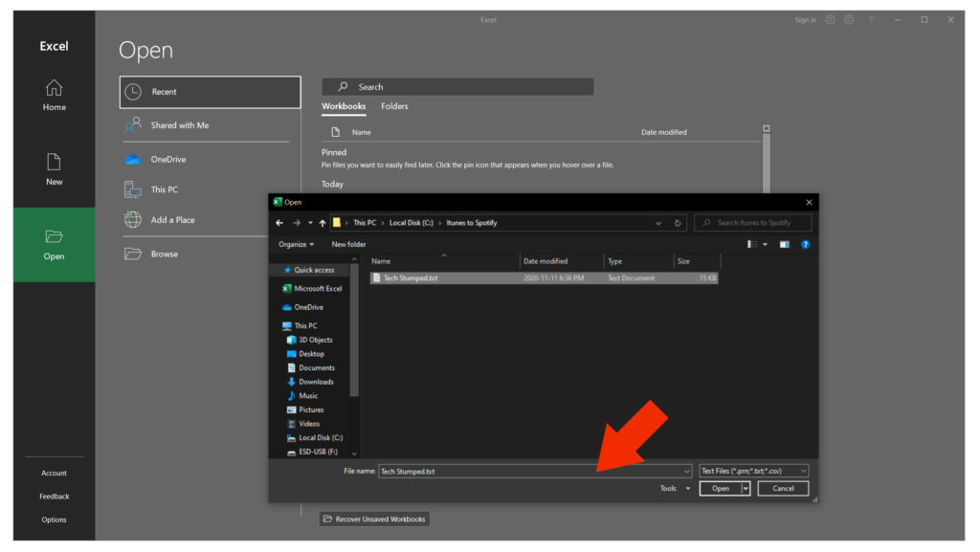Click the blue help icon in the Open dialog
This screenshot has width=980, height=552.
click(805, 244)
